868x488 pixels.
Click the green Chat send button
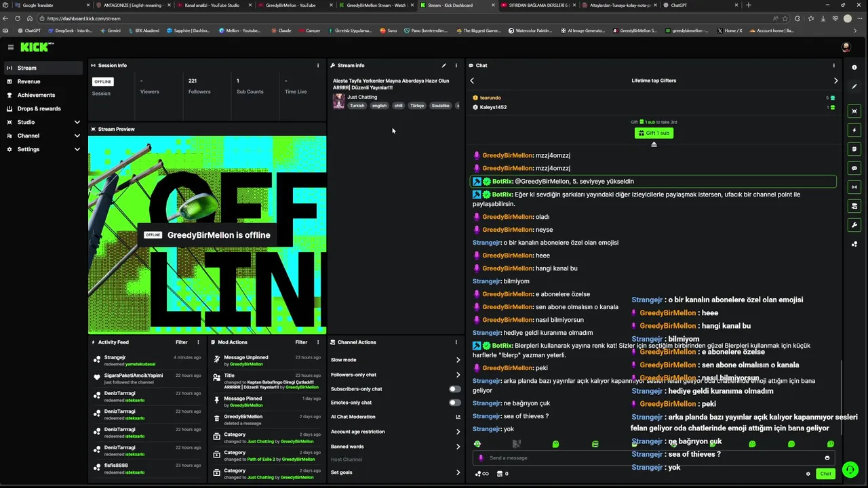click(825, 474)
